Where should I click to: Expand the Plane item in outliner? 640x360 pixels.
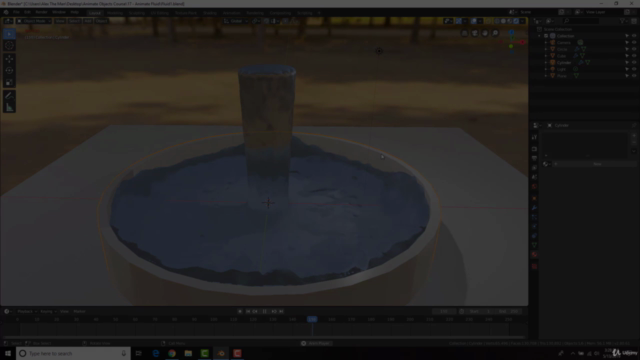(546, 76)
